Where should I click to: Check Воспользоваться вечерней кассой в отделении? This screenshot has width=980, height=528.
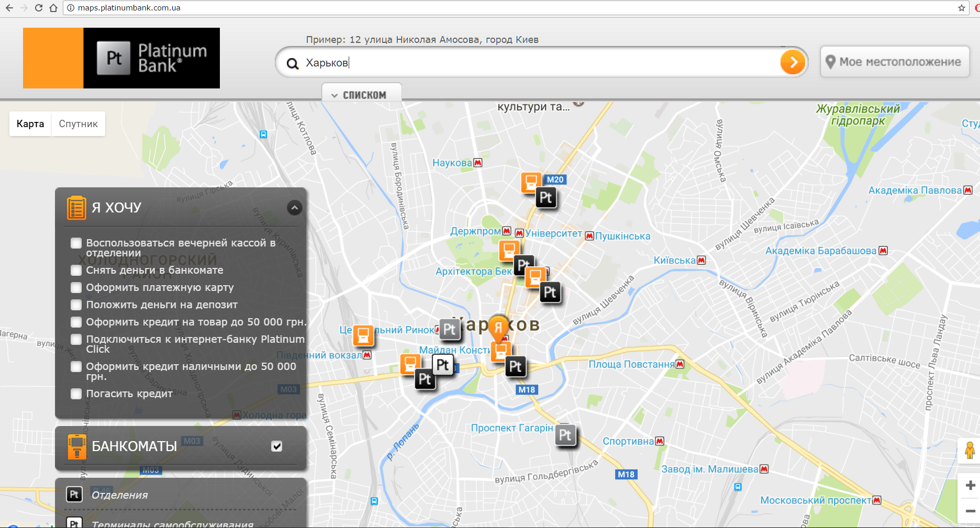tap(76, 243)
